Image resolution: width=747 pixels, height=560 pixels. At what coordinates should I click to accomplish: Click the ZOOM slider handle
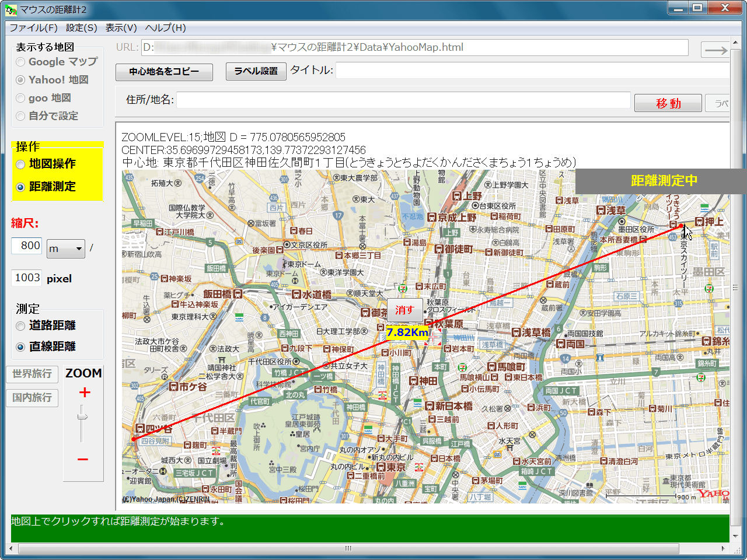82,416
